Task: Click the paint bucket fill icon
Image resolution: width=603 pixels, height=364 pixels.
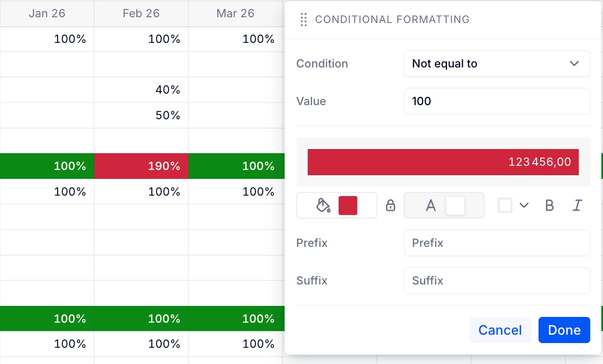Action: click(x=323, y=206)
